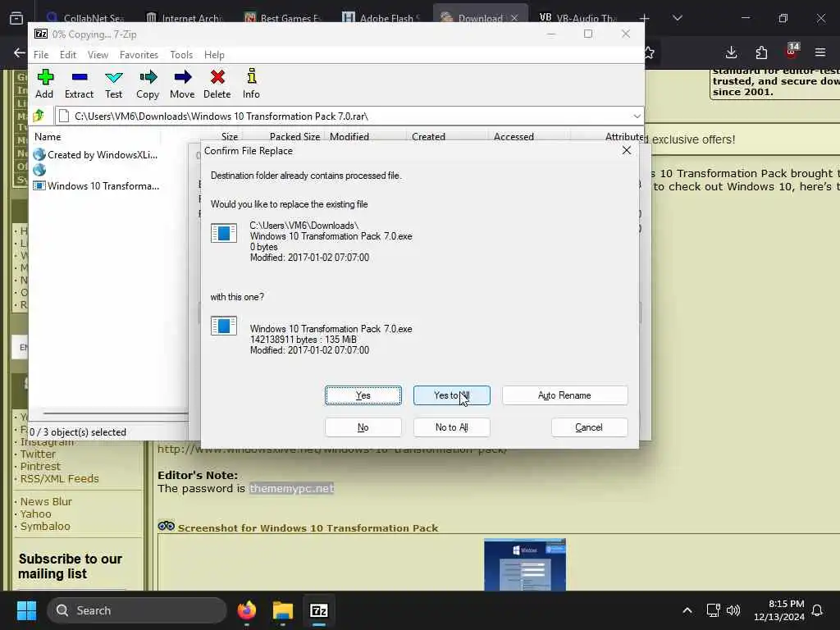Click the Test toolbar icon
Image resolution: width=840 pixels, height=630 pixels.
(x=113, y=84)
